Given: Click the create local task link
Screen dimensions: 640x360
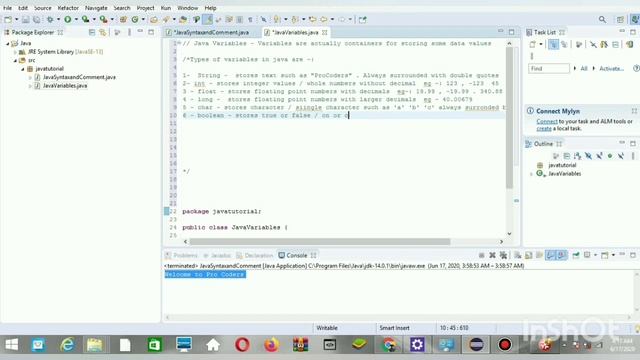Looking at the screenshot, I should (544, 128).
